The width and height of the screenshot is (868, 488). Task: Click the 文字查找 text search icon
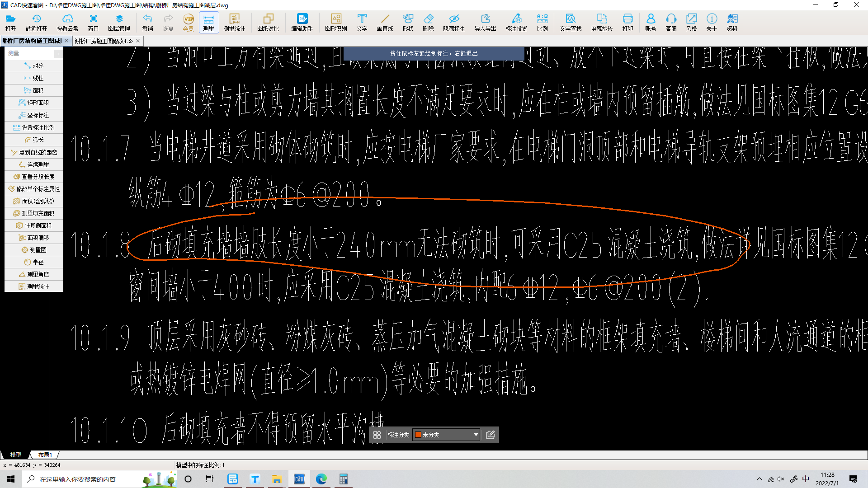571,22
